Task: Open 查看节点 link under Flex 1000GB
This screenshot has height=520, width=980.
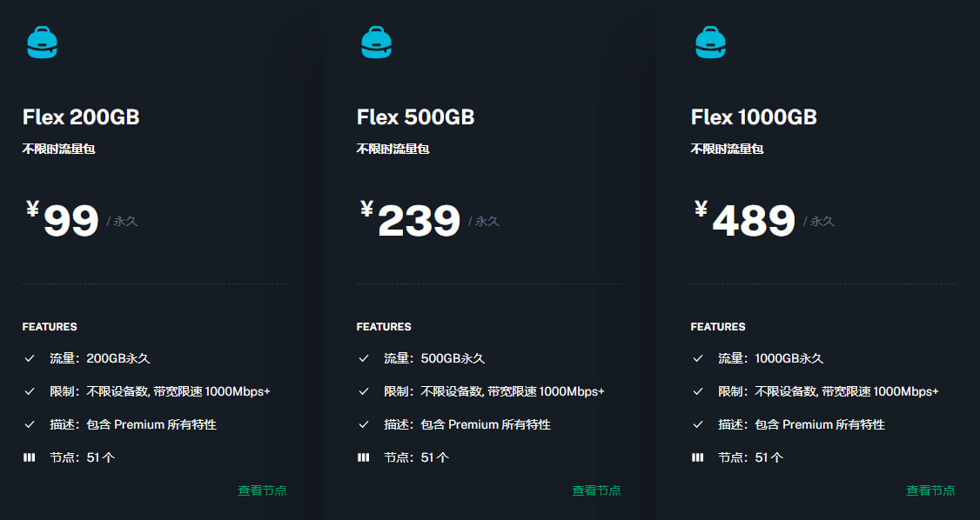Action: [931, 490]
